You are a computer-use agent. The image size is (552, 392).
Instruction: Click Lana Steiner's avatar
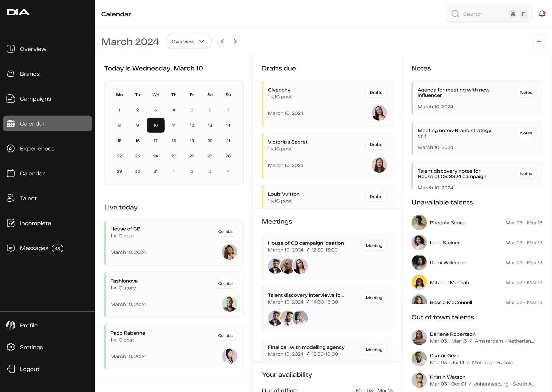click(419, 243)
